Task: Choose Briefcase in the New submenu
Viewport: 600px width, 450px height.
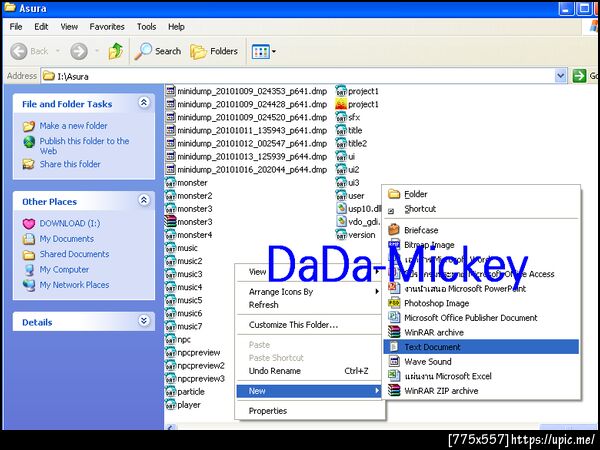Action: coord(481,230)
